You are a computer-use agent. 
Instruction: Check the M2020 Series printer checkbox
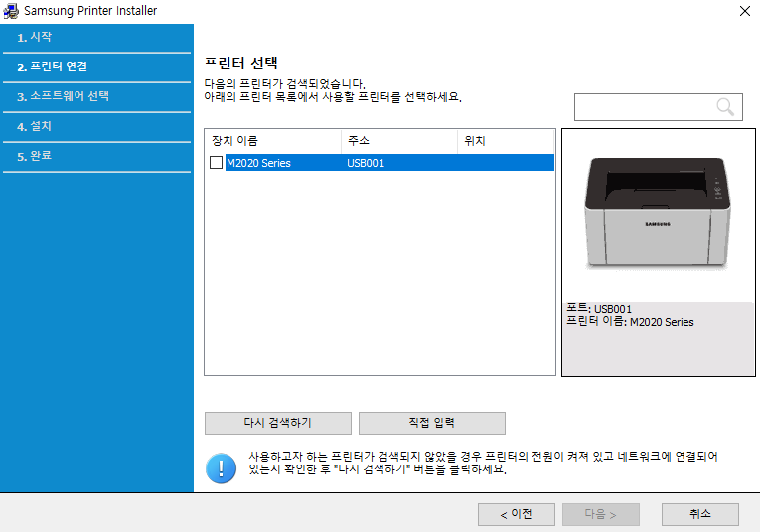pos(217,162)
